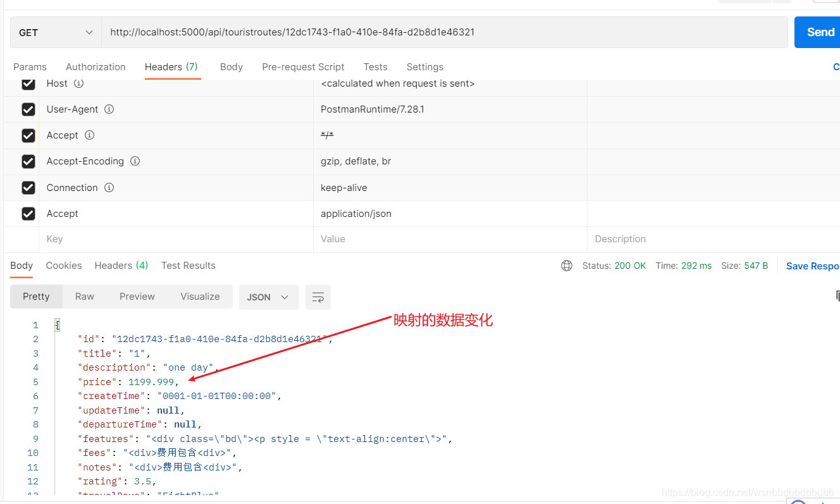The width and height of the screenshot is (840, 504).
Task: Click the copy response icon
Action: (837, 295)
